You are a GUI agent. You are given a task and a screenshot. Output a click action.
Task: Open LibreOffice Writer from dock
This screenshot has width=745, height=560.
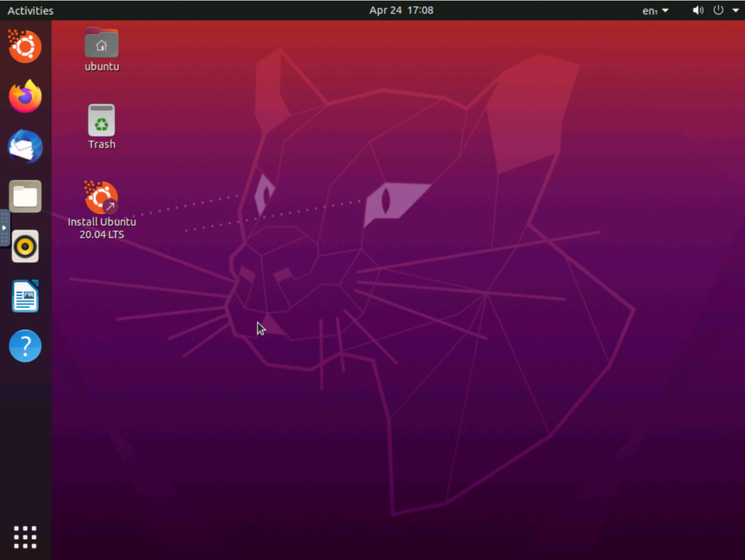[x=25, y=296]
